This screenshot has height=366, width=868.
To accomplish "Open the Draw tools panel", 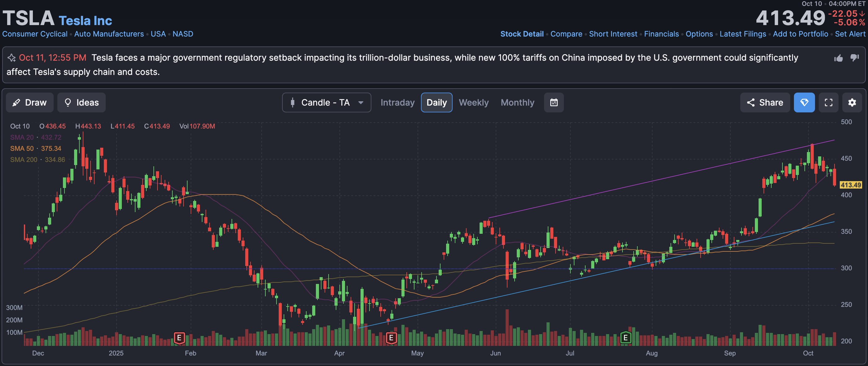I will pos(30,102).
